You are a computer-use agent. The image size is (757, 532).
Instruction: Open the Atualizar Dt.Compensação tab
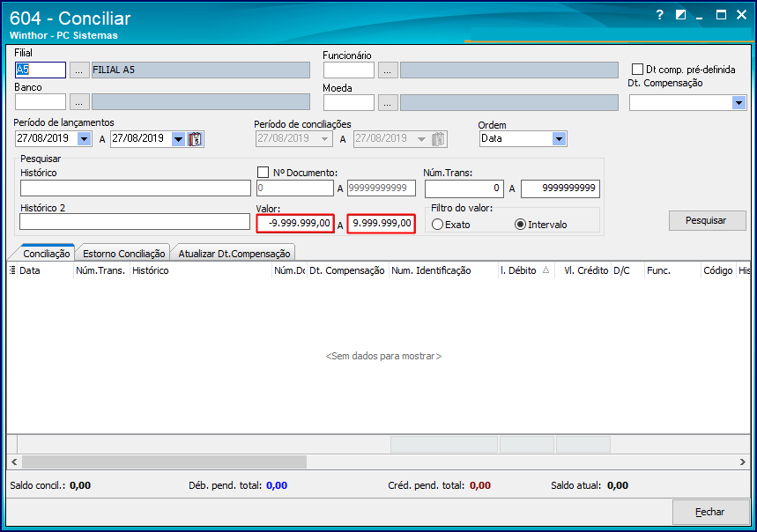tap(234, 253)
